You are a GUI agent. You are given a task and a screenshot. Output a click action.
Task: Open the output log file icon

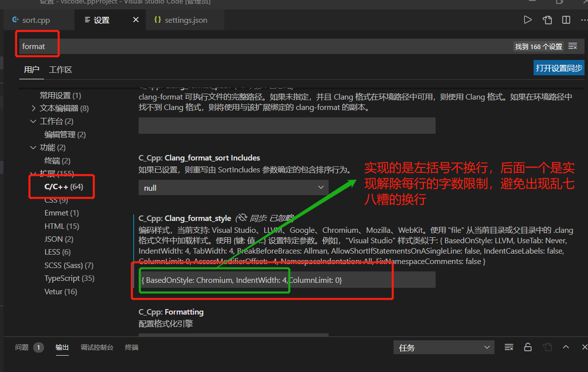click(x=547, y=347)
